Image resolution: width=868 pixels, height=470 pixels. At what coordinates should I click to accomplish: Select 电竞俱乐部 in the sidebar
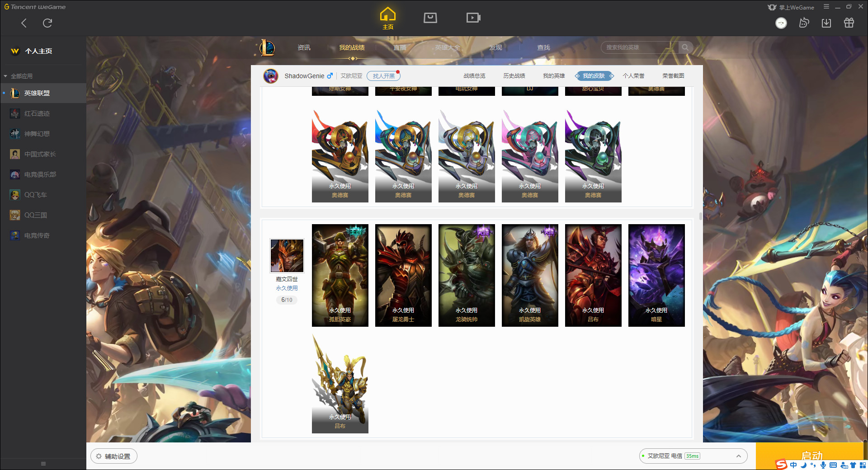click(x=43, y=174)
